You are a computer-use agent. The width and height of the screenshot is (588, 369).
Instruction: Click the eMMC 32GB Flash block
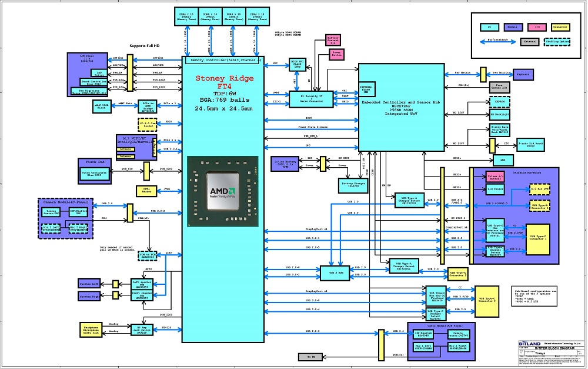pyautogui.click(x=102, y=107)
